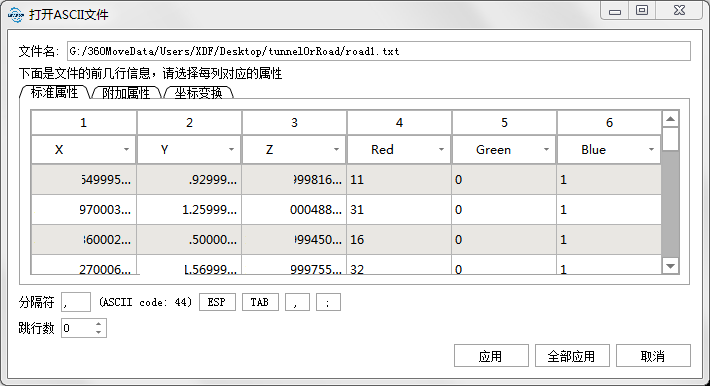Open the Blue attribute dropdown for column 6
710x386 pixels.
609,150
